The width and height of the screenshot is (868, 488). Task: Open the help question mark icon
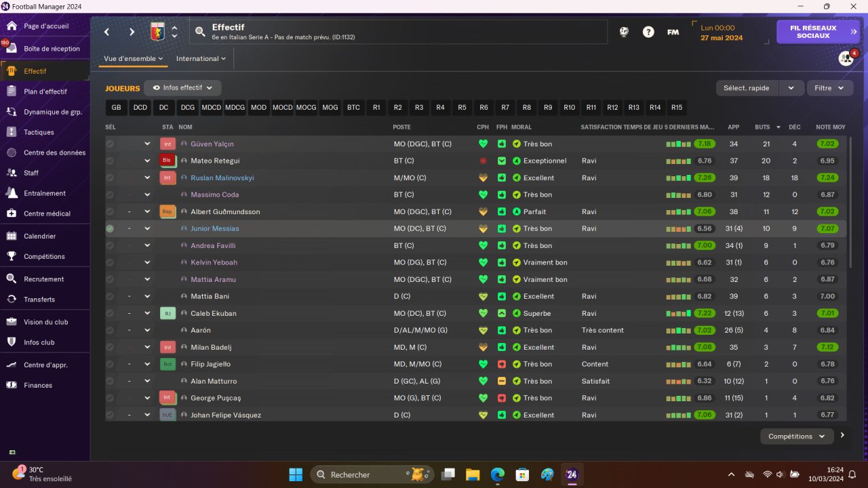(x=648, y=32)
